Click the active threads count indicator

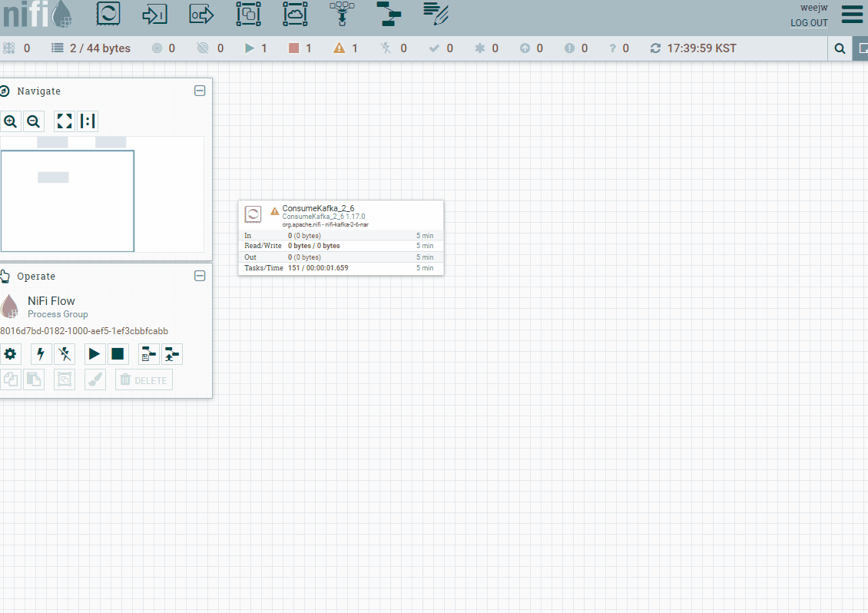click(x=16, y=48)
